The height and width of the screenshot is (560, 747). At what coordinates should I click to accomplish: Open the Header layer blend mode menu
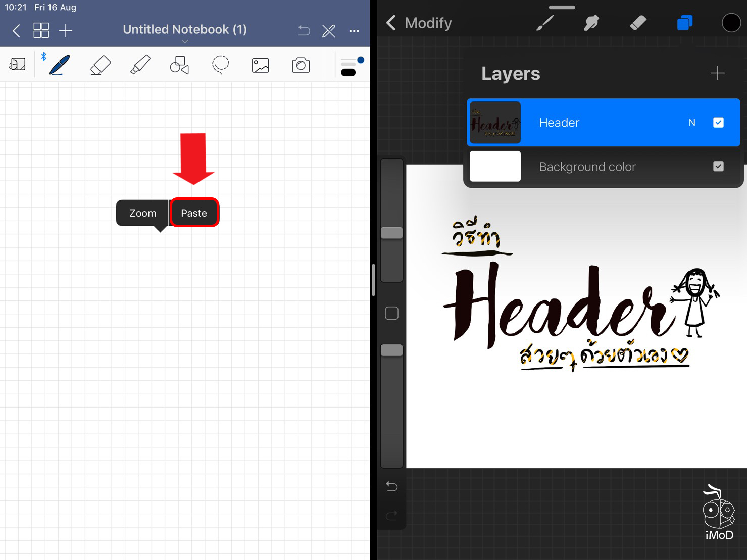click(691, 122)
